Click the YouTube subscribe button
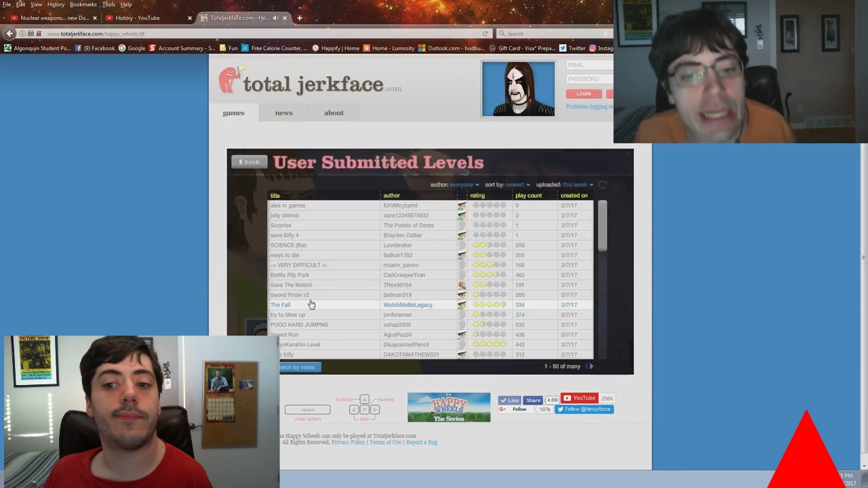The image size is (868, 488). (580, 398)
